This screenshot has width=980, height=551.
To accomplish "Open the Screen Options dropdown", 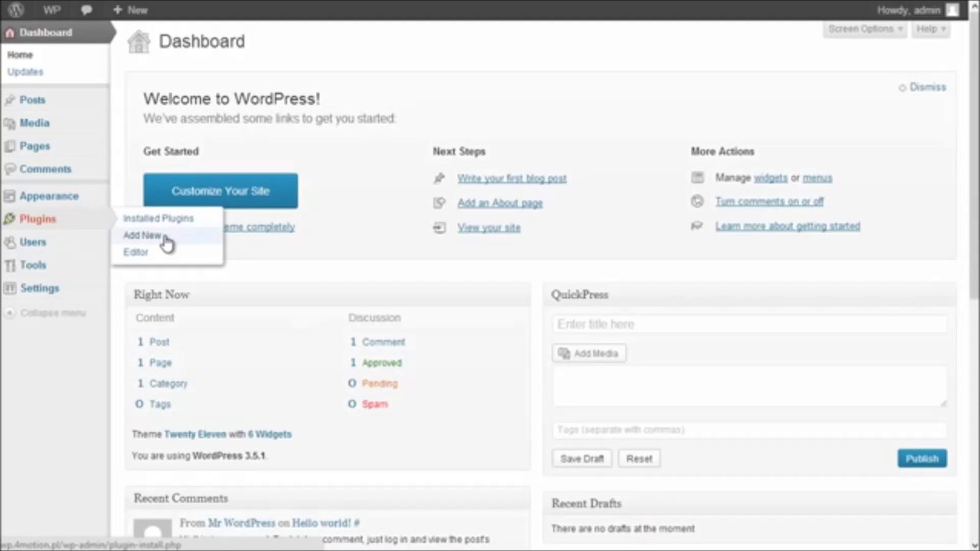I will coord(865,29).
